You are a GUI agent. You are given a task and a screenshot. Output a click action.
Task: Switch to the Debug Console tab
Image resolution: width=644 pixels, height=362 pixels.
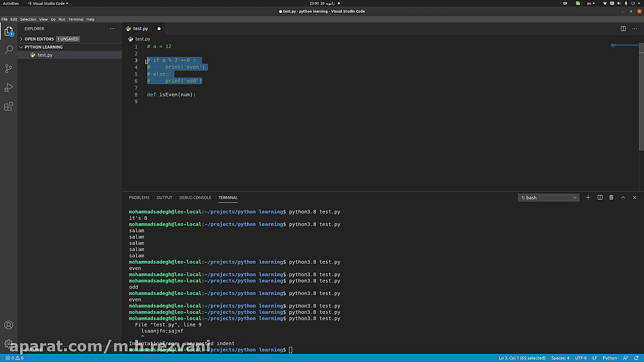coord(195,197)
